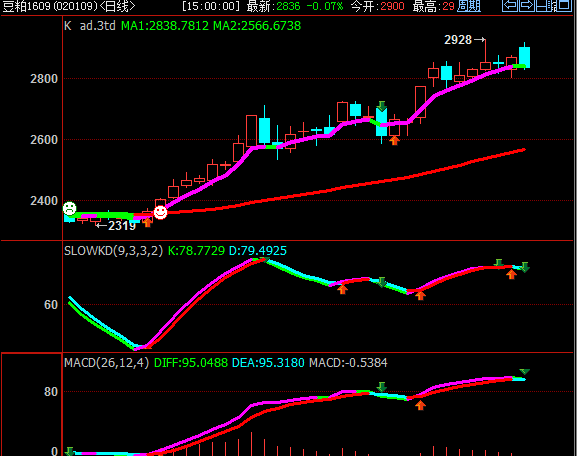Click the 今开:2900 opening price text

(377, 6)
